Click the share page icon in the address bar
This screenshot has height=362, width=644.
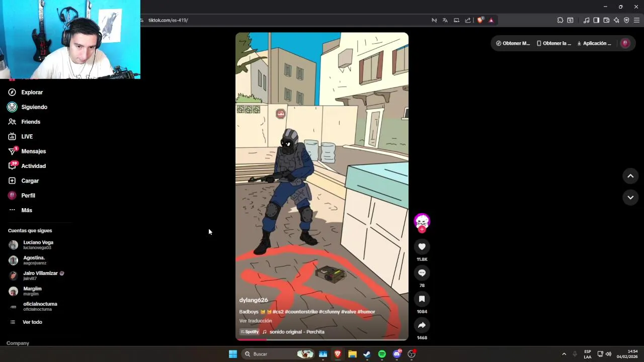468,20
